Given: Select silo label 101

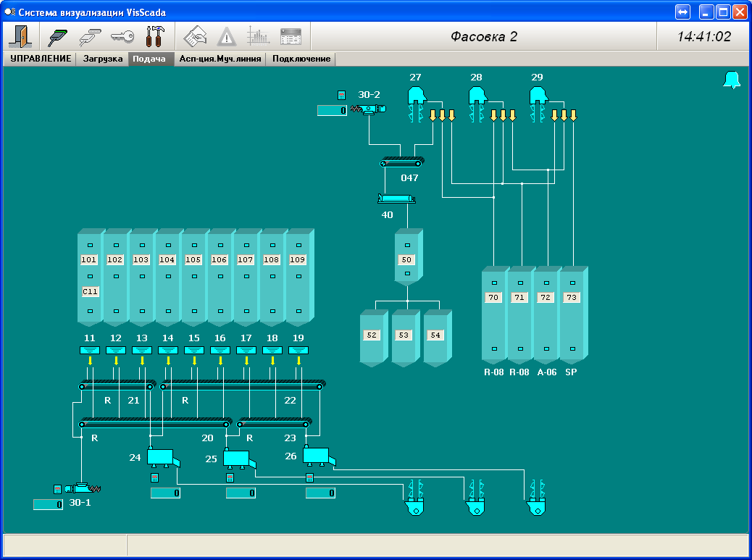Looking at the screenshot, I should (x=89, y=259).
